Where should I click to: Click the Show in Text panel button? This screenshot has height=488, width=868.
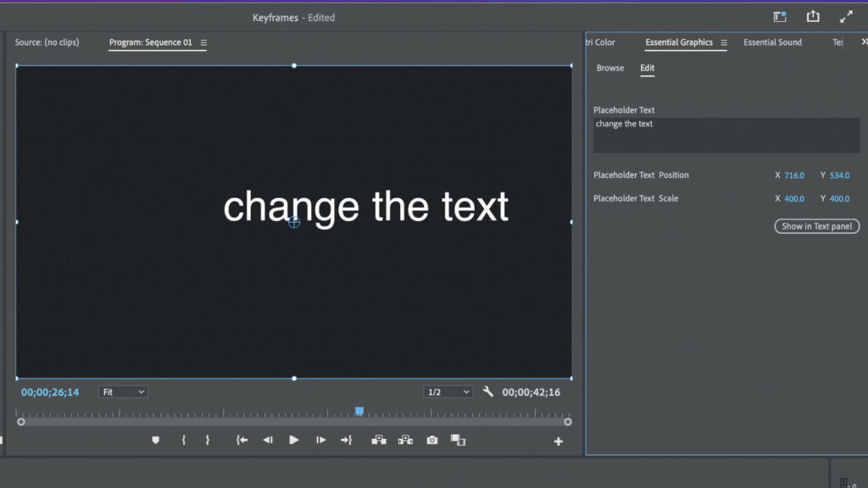pyautogui.click(x=816, y=226)
